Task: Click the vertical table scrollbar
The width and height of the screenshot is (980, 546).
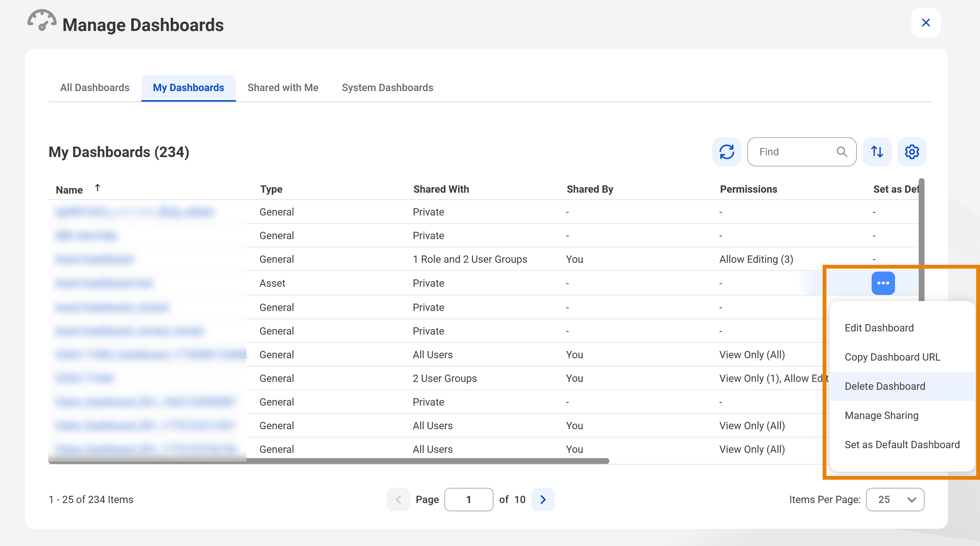Action: click(x=921, y=240)
